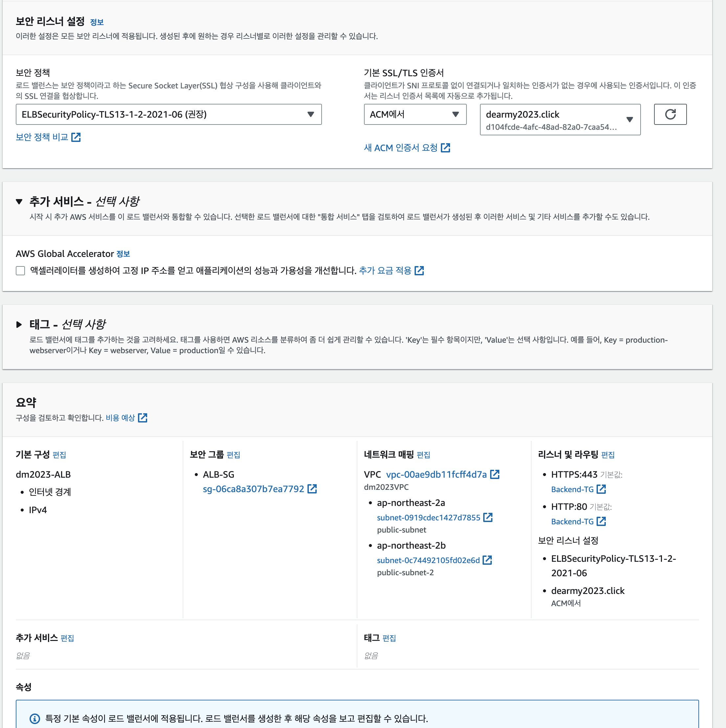Image resolution: width=726 pixels, height=728 pixels.
Task: Click external icon beside subnet-0c74492105fd02e6d
Action: pyautogui.click(x=487, y=560)
